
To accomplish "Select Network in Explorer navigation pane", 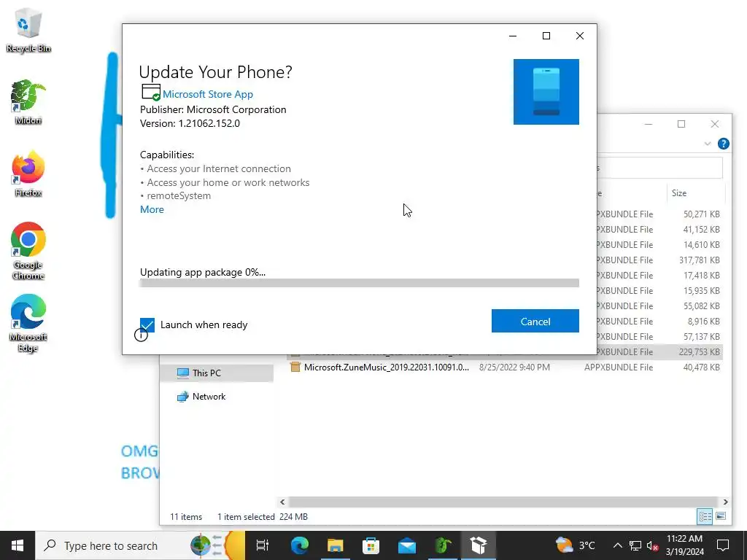I will (209, 396).
